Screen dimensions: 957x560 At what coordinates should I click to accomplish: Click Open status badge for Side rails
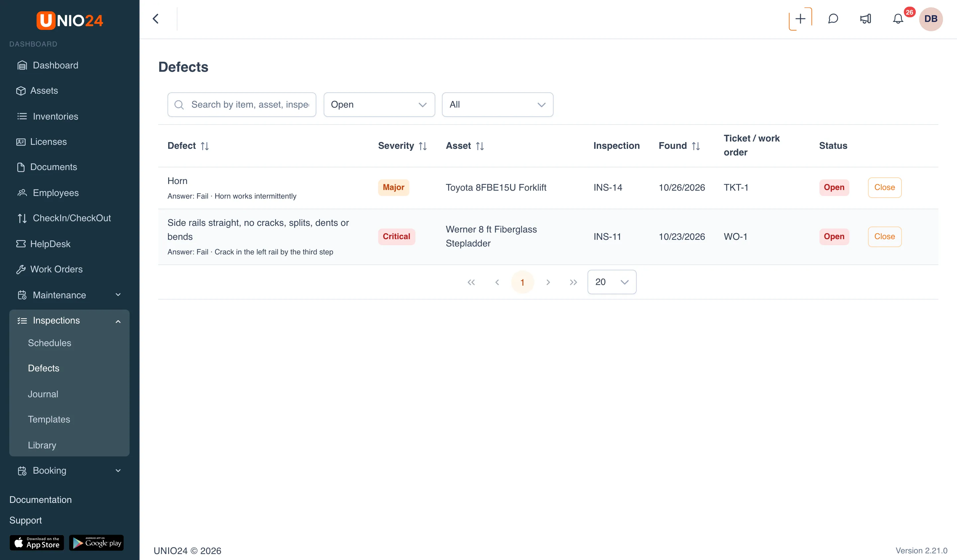[834, 236]
